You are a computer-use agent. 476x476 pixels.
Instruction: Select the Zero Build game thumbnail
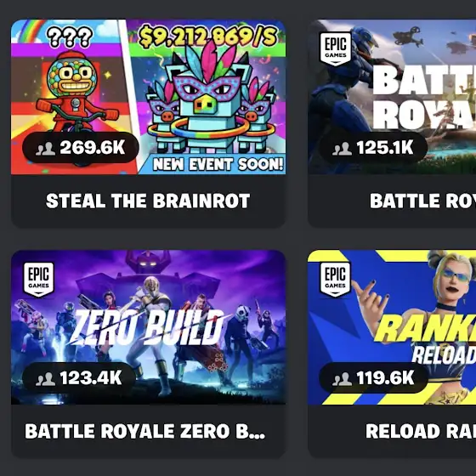click(148, 327)
